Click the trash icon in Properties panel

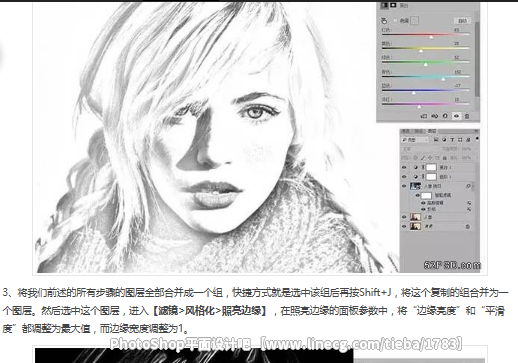click(467, 116)
